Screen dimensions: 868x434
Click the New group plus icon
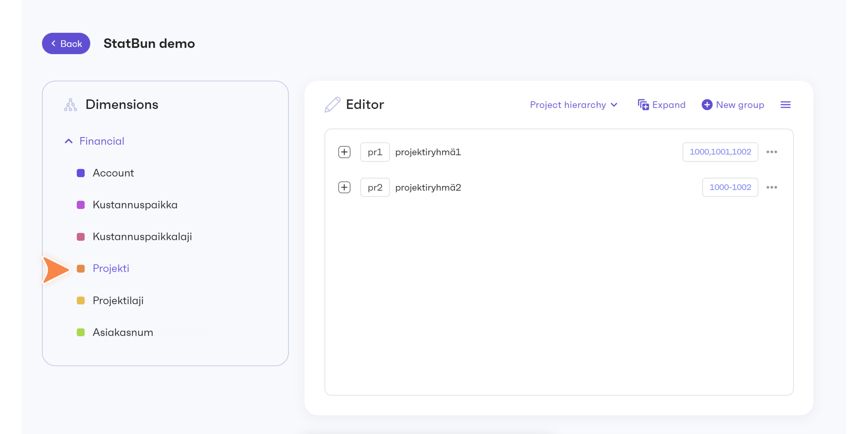pos(707,105)
